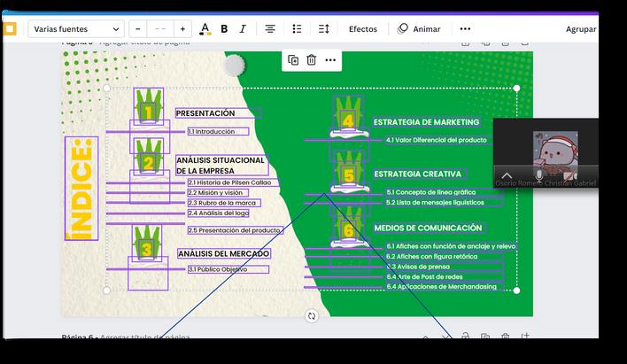
Task: Delete the selection with the trash icon
Action: pos(312,60)
